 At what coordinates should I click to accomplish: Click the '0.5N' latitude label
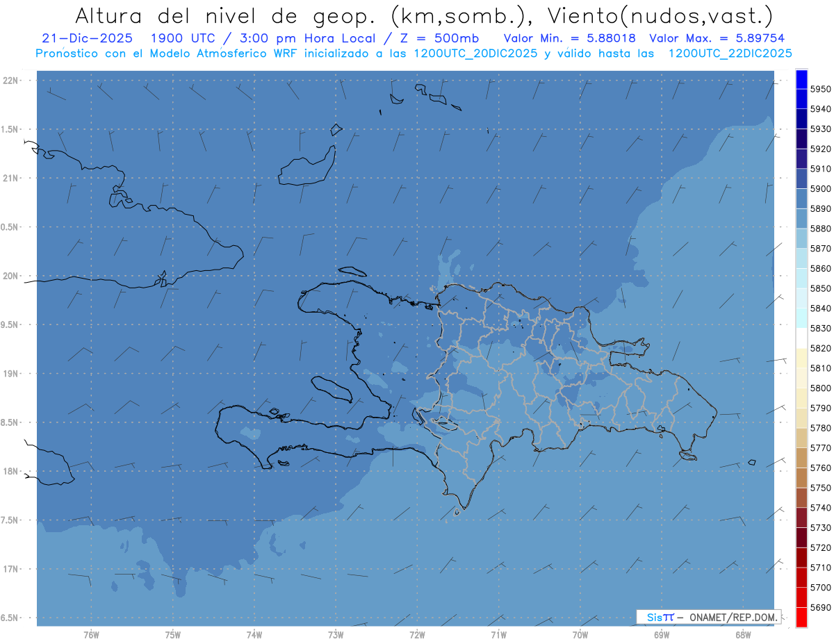pyautogui.click(x=9, y=227)
